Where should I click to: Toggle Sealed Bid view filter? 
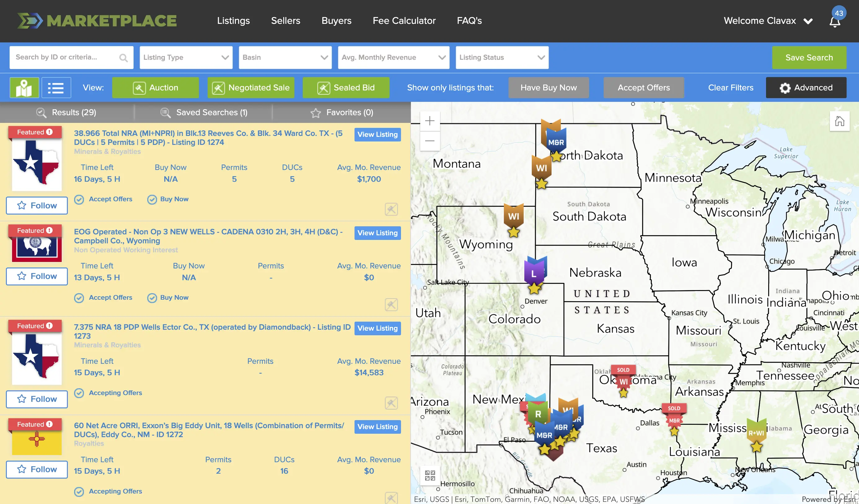(x=346, y=88)
